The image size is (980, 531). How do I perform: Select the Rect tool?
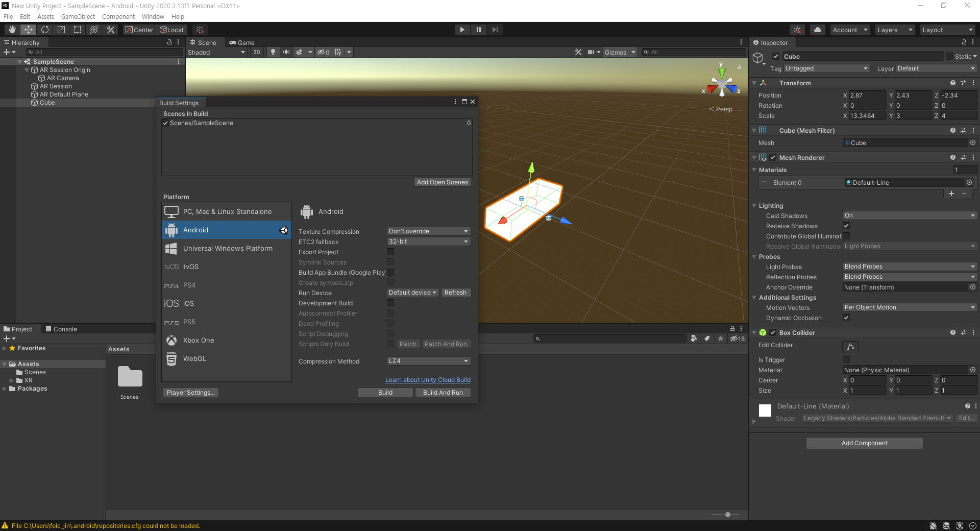tap(78, 30)
